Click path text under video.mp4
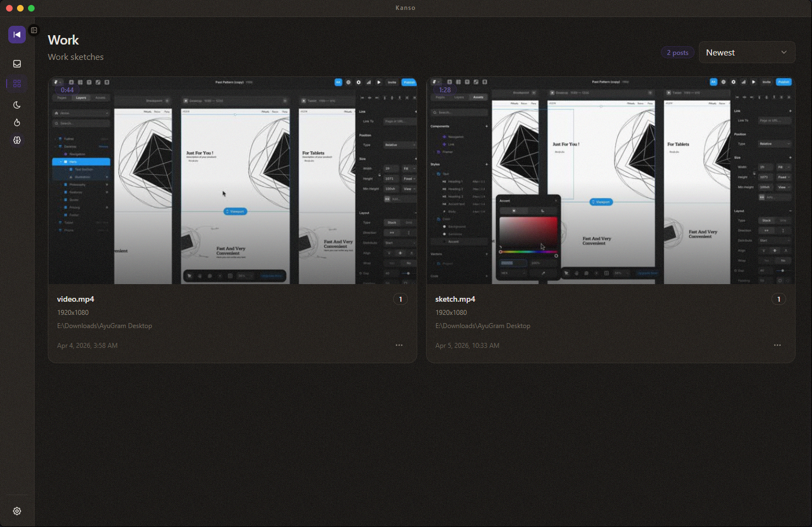812x527 pixels. click(104, 326)
